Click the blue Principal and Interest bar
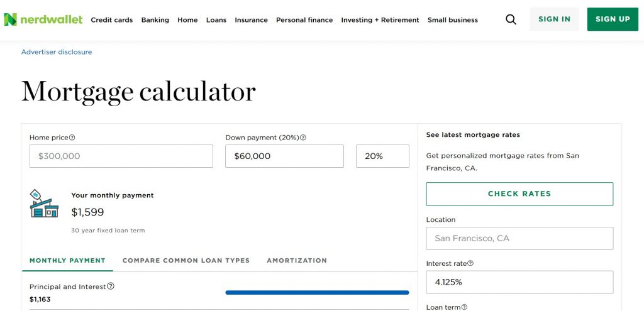Viewport: 644px width, 311px height. pyautogui.click(x=317, y=292)
